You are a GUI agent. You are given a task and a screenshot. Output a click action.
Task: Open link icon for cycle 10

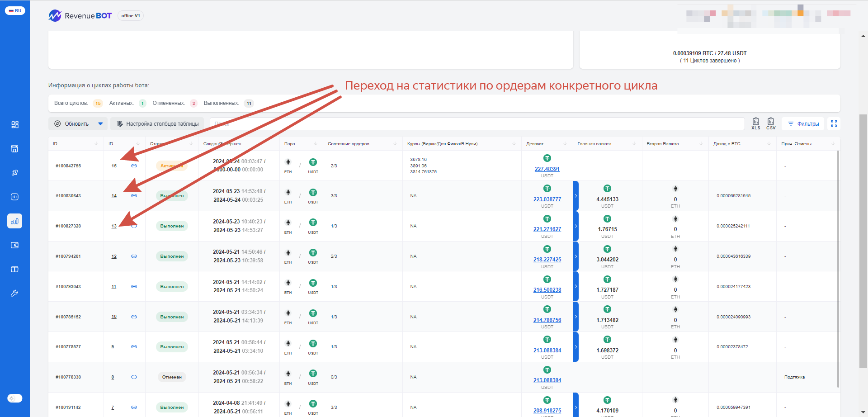(x=134, y=317)
